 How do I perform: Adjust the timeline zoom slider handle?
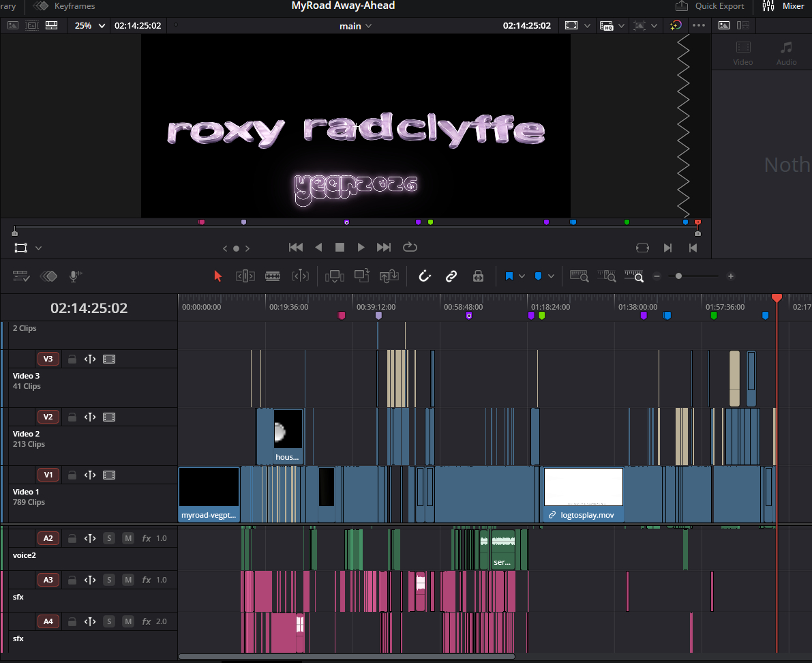point(678,276)
